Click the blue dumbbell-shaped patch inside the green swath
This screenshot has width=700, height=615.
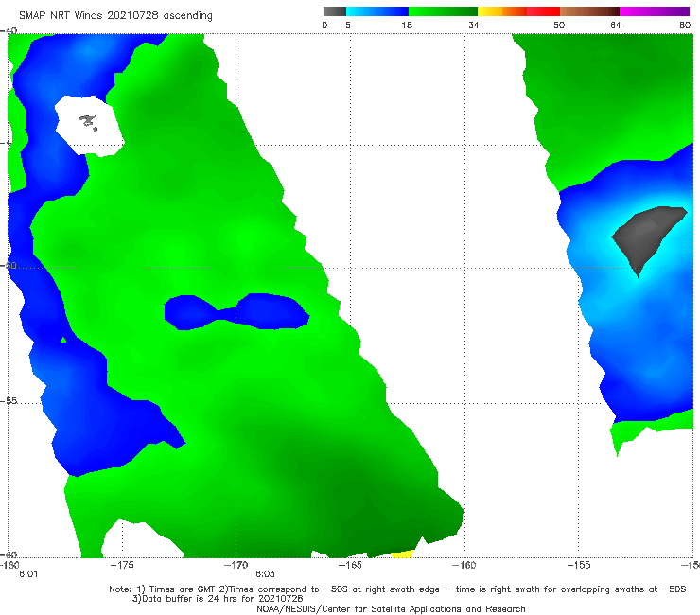tap(236, 311)
